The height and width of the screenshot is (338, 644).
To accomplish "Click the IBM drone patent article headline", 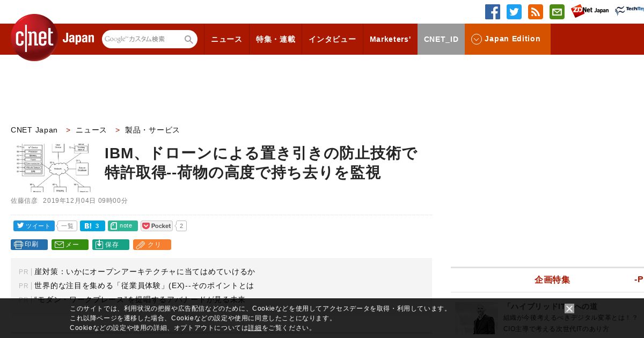I will pos(261,163).
